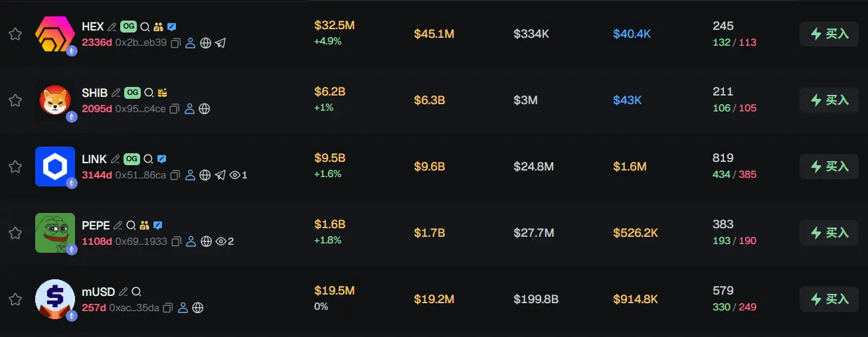Toggle the mUSD favorite star

(x=15, y=299)
